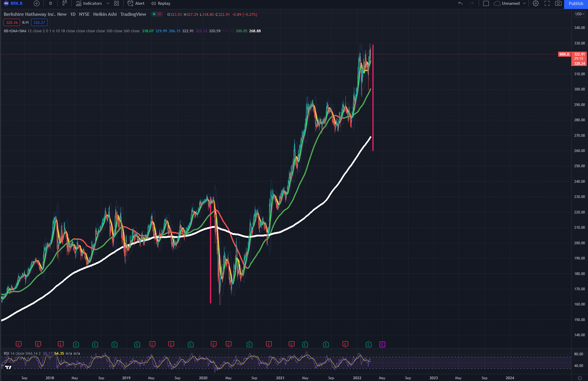Redo the chart action

point(472,4)
